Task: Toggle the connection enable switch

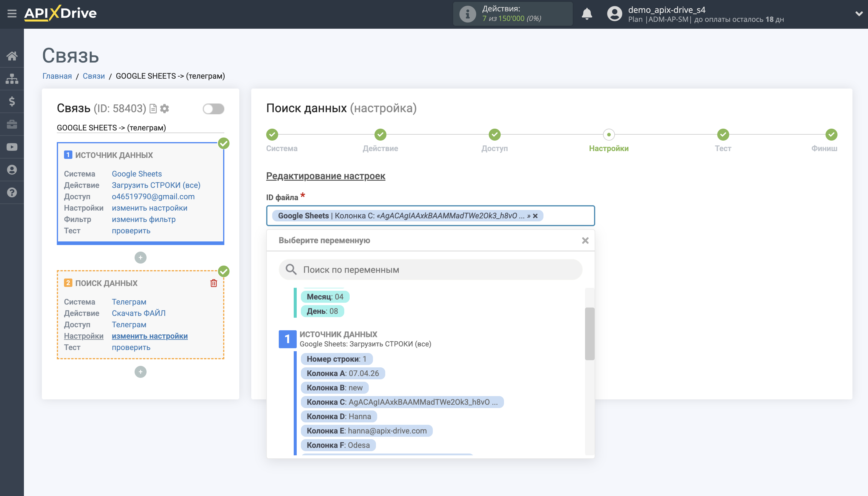Action: coord(213,109)
